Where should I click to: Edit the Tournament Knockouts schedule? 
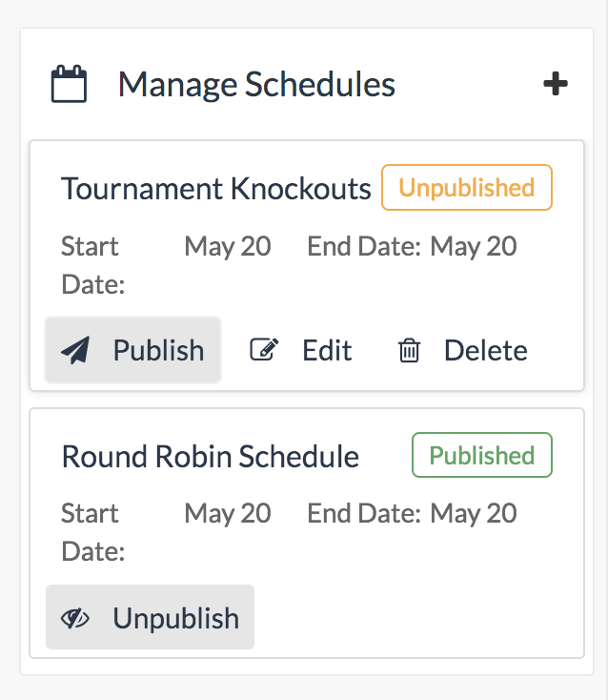click(301, 351)
